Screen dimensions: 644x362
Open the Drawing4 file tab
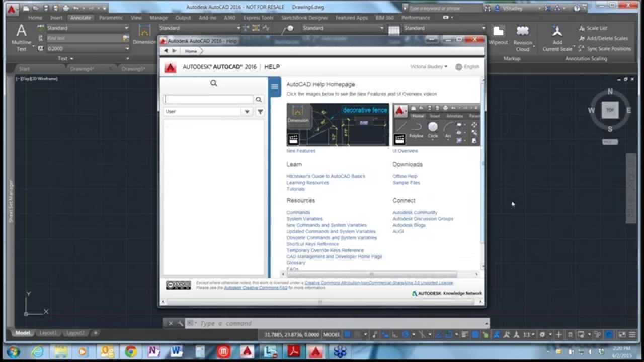pyautogui.click(x=82, y=69)
